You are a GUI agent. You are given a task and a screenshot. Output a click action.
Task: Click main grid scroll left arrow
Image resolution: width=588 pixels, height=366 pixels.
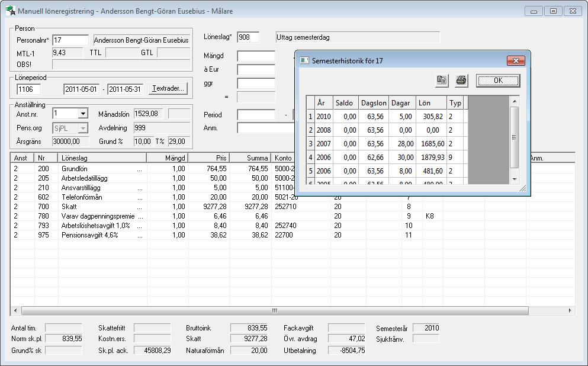tap(15, 310)
